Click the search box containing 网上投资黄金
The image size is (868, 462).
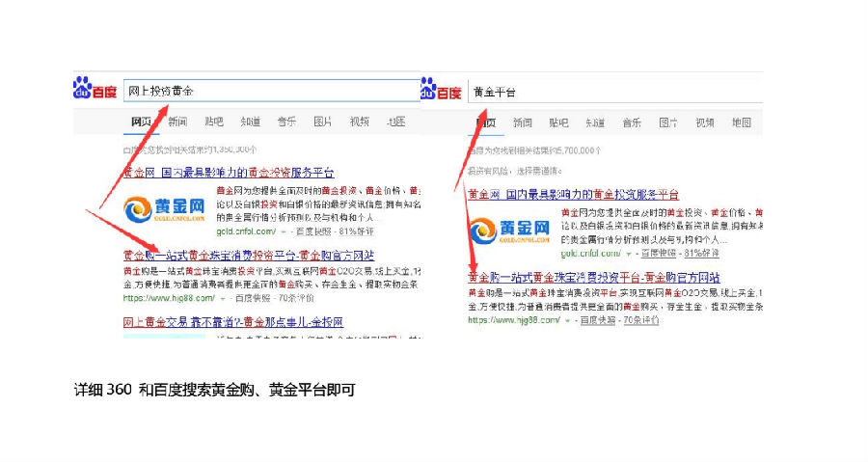270,91
